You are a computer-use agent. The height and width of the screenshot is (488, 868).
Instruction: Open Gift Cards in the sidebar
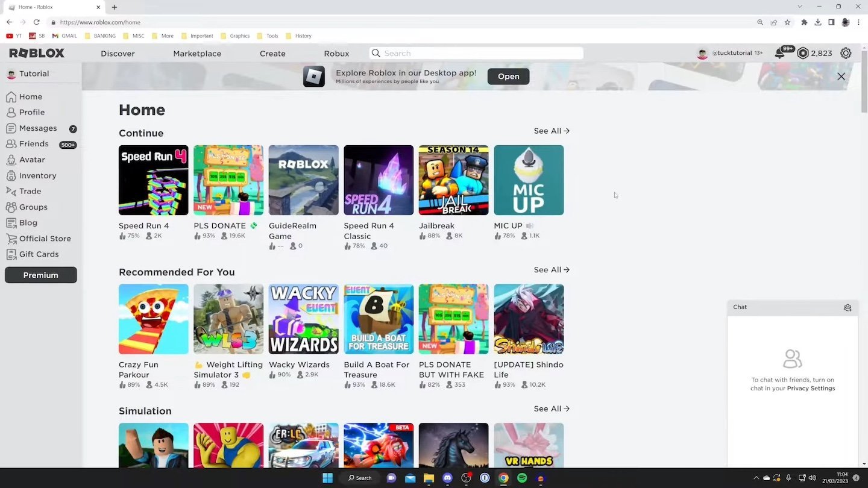click(33, 254)
